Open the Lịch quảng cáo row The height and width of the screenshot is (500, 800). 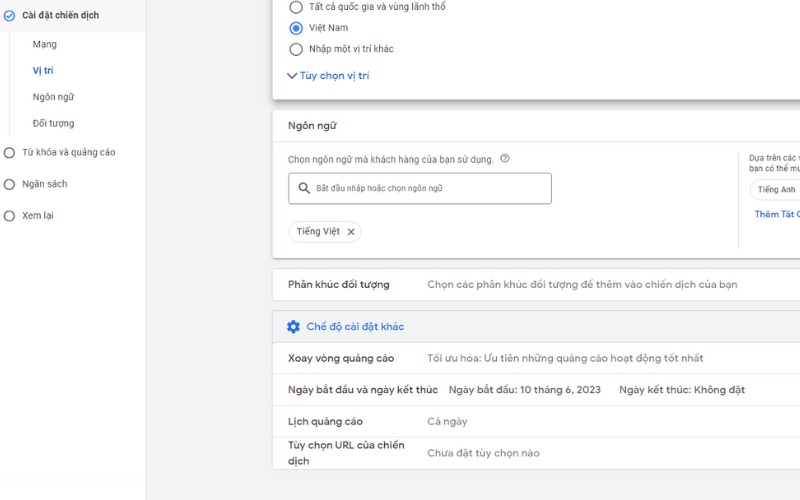535,422
